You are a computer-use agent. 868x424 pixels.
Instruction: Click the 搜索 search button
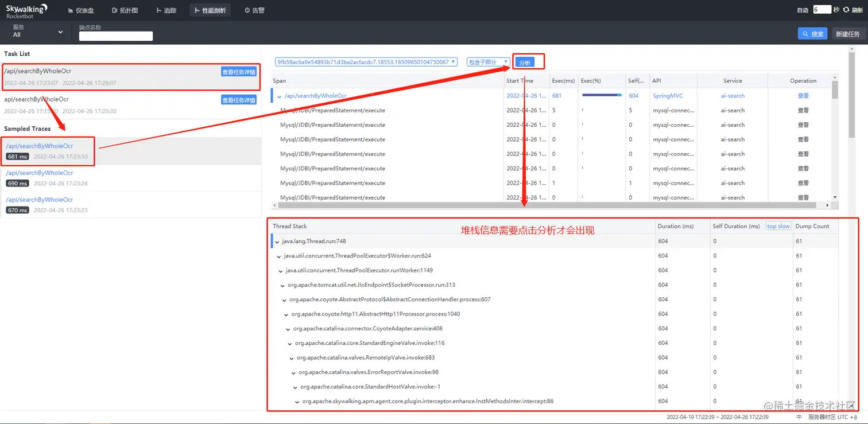tap(812, 34)
